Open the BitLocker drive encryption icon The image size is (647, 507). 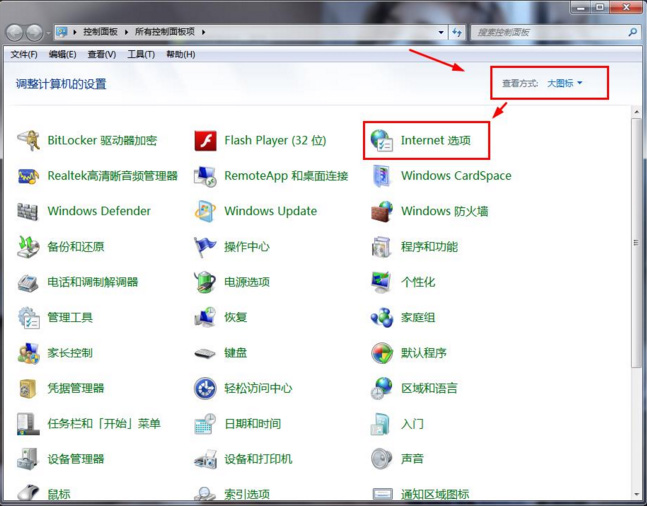[28, 141]
